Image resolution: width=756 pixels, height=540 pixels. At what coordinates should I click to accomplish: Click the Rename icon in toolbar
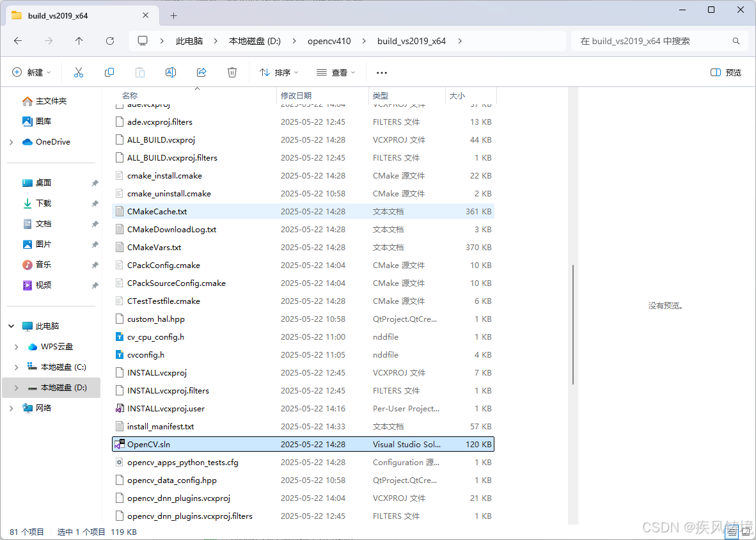(x=171, y=72)
